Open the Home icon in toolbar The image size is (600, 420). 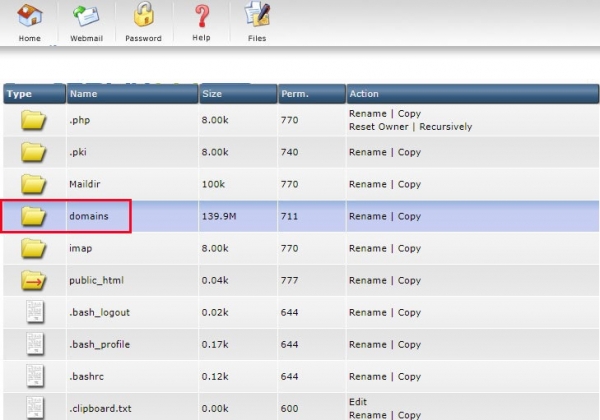point(30,18)
